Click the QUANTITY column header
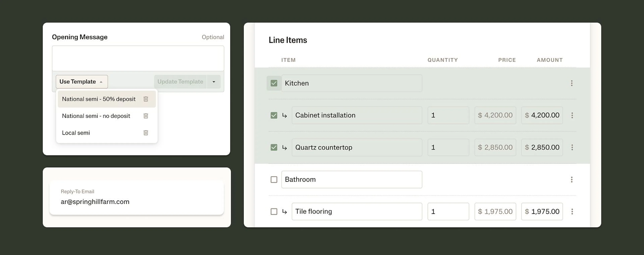 [x=443, y=60]
